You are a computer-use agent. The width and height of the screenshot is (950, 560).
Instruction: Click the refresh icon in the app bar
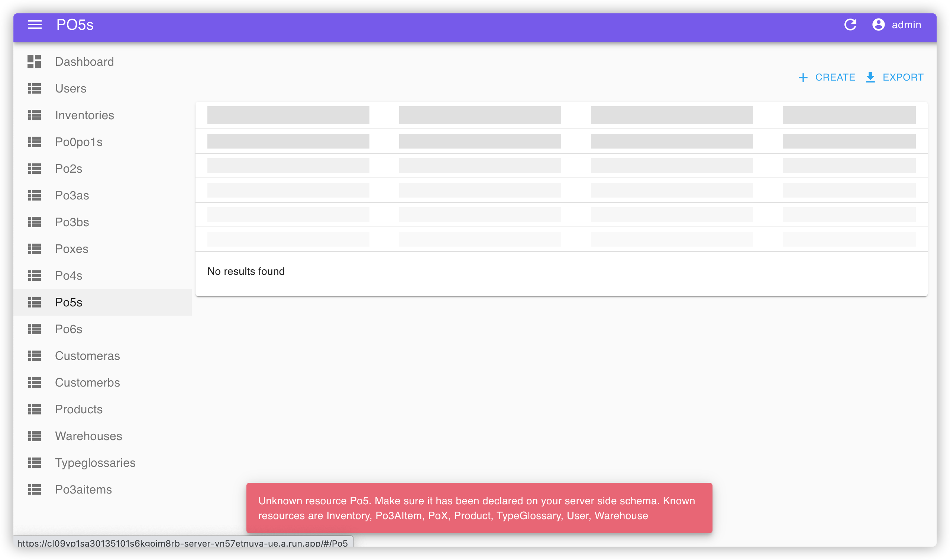coord(850,25)
